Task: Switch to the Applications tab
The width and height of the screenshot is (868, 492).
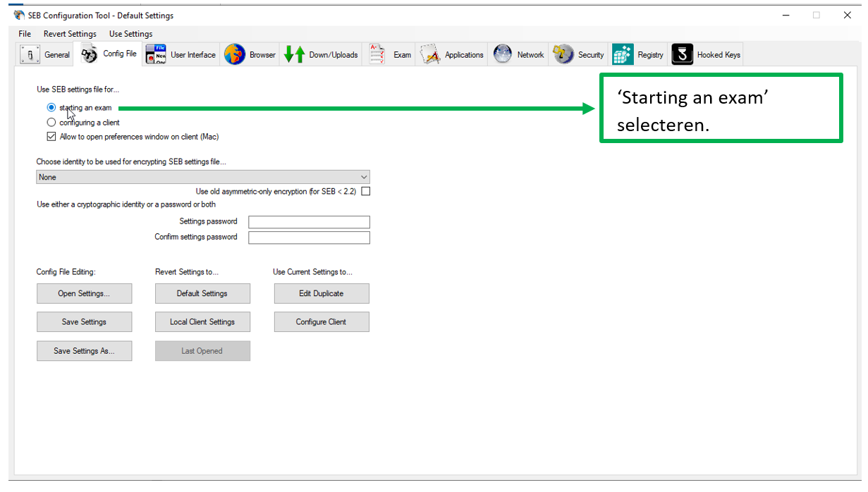Action: click(451, 54)
